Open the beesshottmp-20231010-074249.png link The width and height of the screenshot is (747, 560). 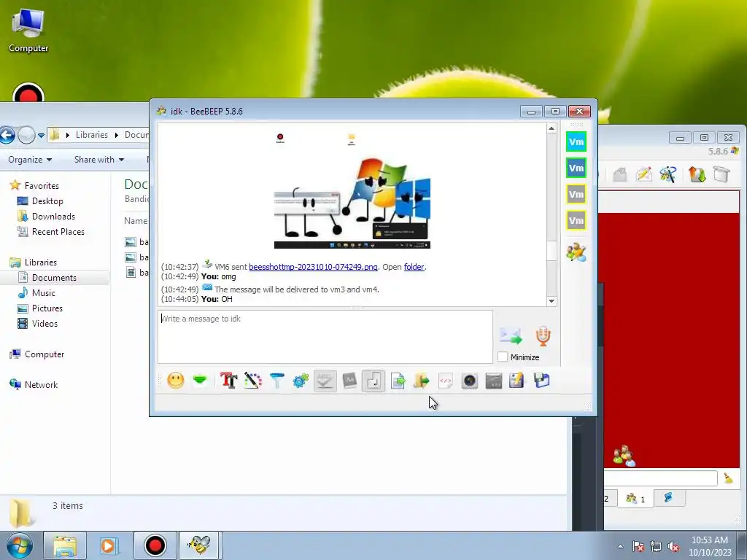pos(313,267)
